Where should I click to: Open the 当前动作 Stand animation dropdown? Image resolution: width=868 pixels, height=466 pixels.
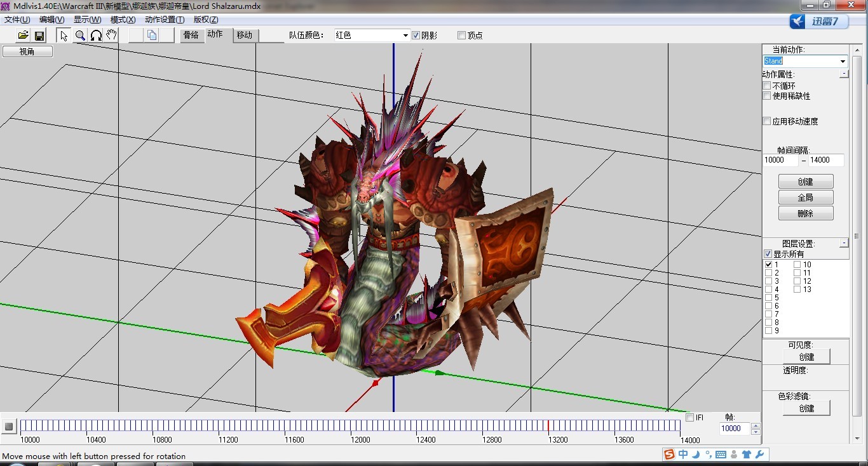tap(805, 61)
